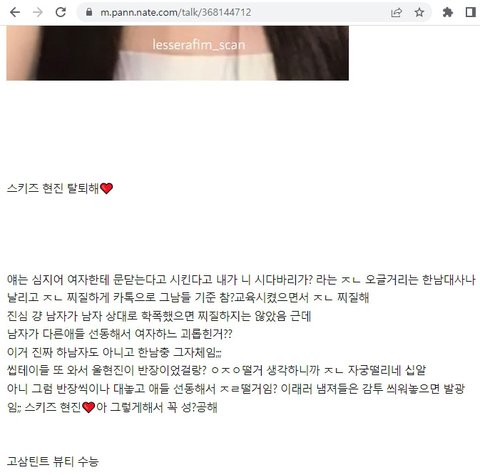The height and width of the screenshot is (475, 480).
Task: Click the lesserafim_scan watermark on the photo
Action: [199, 45]
